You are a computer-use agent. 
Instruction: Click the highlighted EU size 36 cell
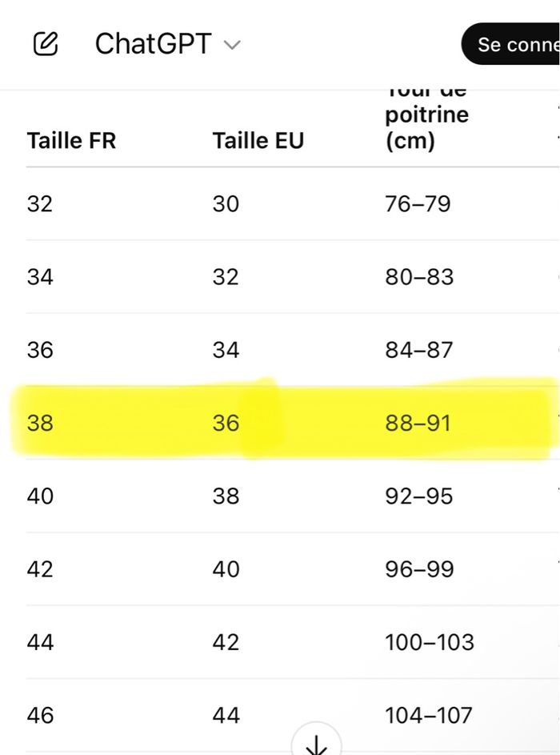click(226, 422)
